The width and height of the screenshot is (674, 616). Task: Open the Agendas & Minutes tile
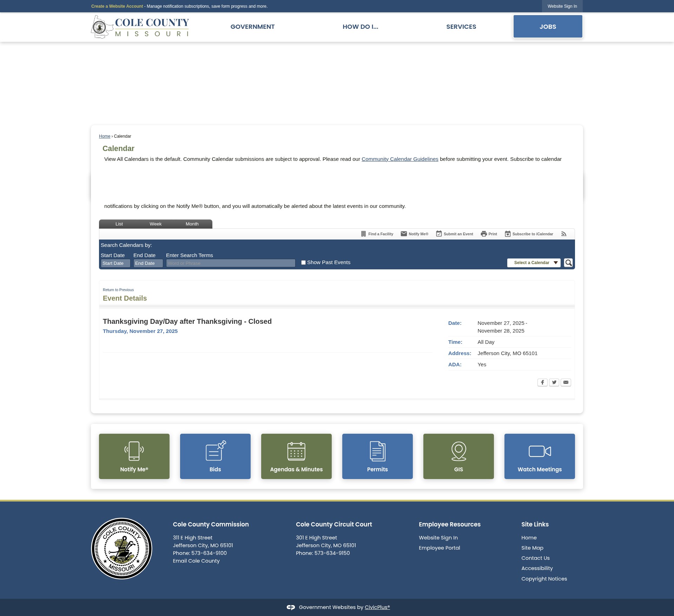pyautogui.click(x=296, y=456)
